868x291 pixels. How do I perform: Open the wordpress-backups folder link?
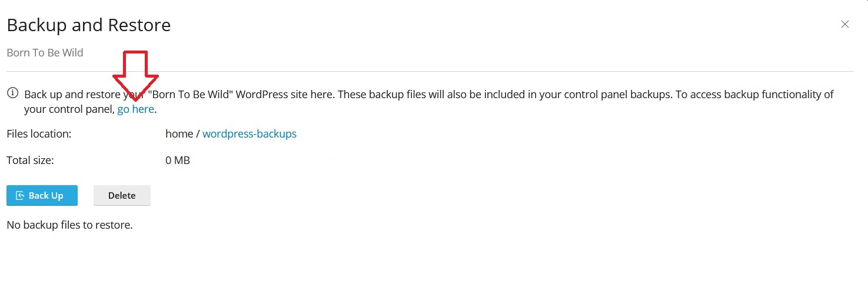250,134
